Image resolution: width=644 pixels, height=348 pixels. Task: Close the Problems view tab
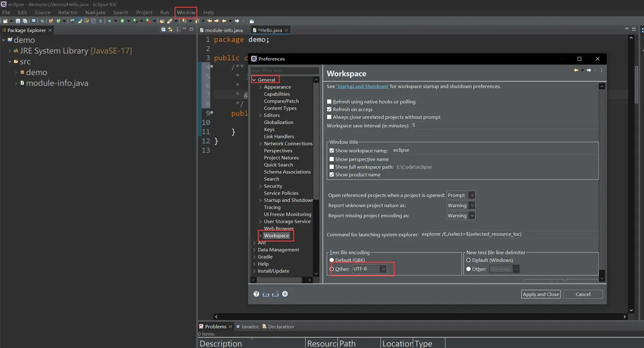pos(230,327)
